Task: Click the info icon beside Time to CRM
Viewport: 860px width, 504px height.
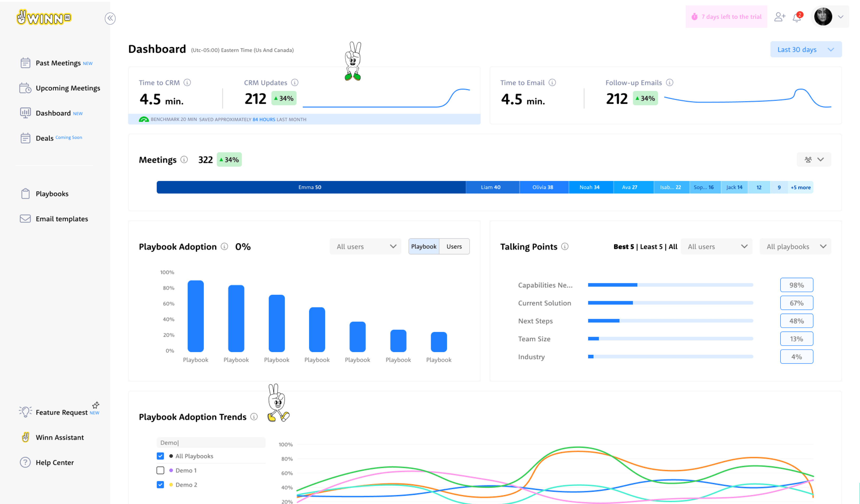Action: pyautogui.click(x=187, y=82)
